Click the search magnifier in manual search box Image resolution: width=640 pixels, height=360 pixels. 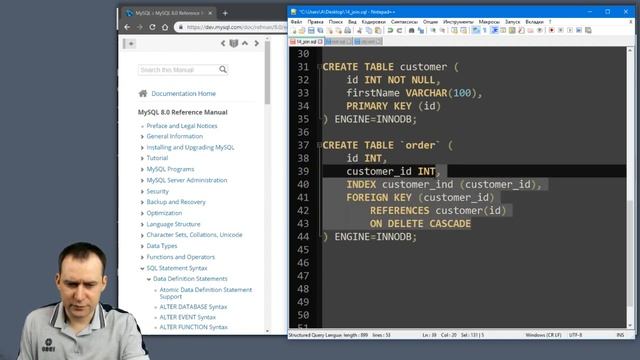pyautogui.click(x=223, y=70)
